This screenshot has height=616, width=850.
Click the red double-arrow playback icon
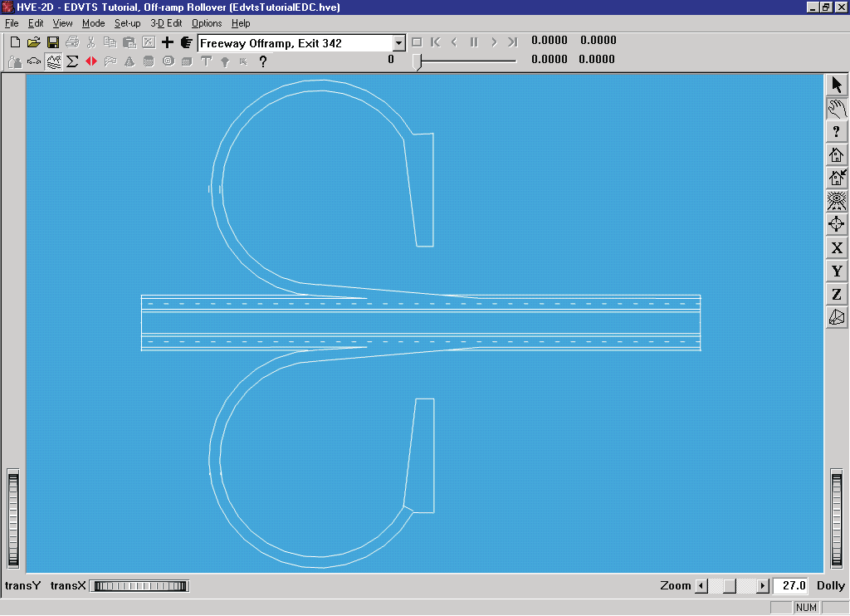(x=91, y=61)
